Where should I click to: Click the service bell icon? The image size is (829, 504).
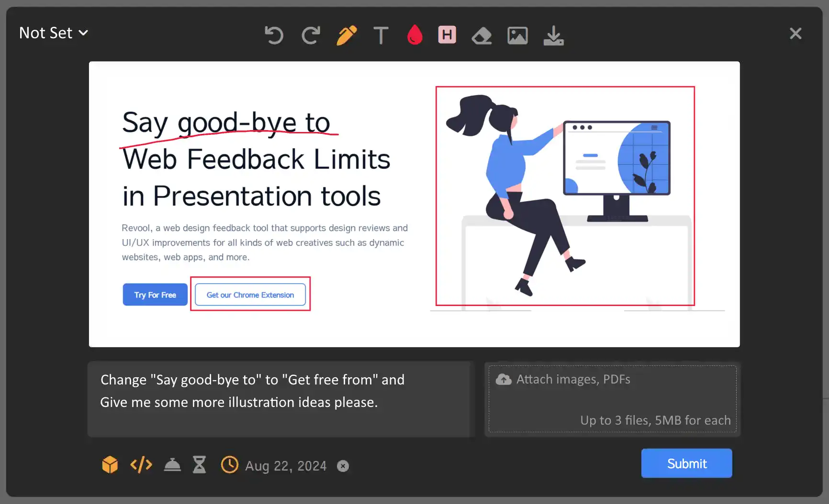tap(172, 464)
